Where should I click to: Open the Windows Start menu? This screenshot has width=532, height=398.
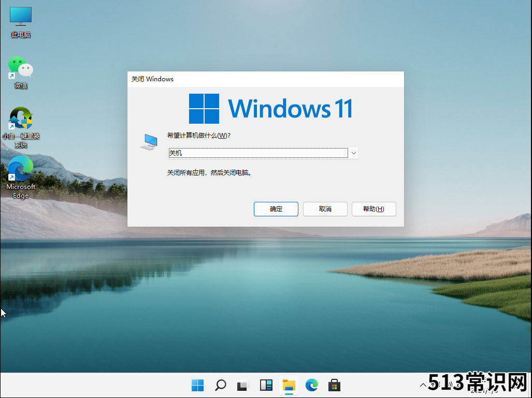(197, 385)
